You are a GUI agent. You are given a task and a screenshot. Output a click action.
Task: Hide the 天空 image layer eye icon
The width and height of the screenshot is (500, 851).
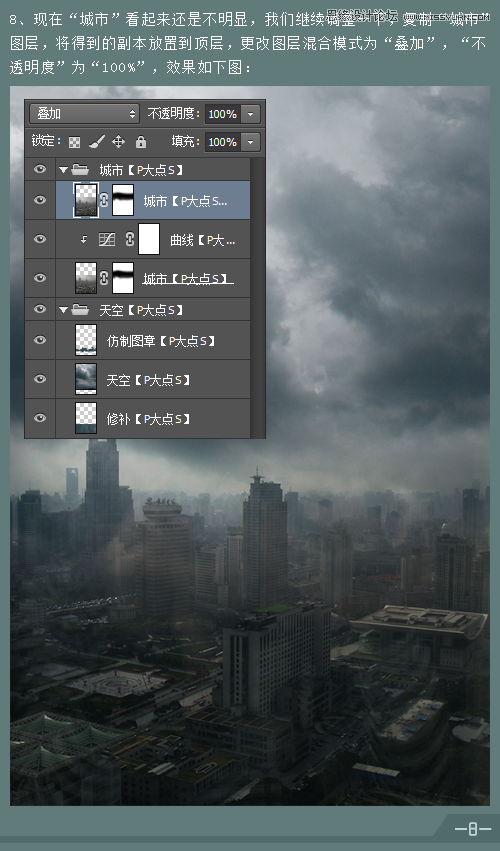click(x=40, y=379)
